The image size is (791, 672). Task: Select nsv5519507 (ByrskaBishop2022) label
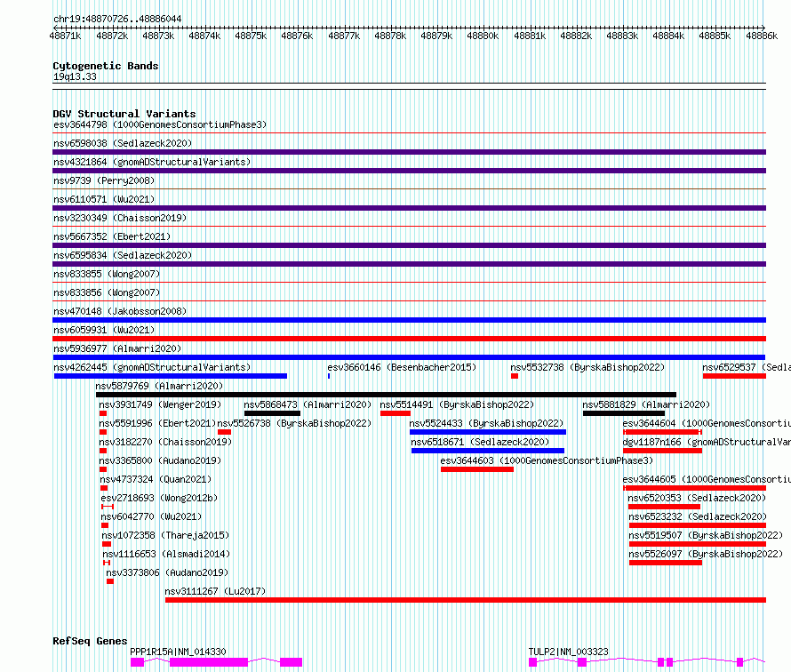click(x=706, y=535)
